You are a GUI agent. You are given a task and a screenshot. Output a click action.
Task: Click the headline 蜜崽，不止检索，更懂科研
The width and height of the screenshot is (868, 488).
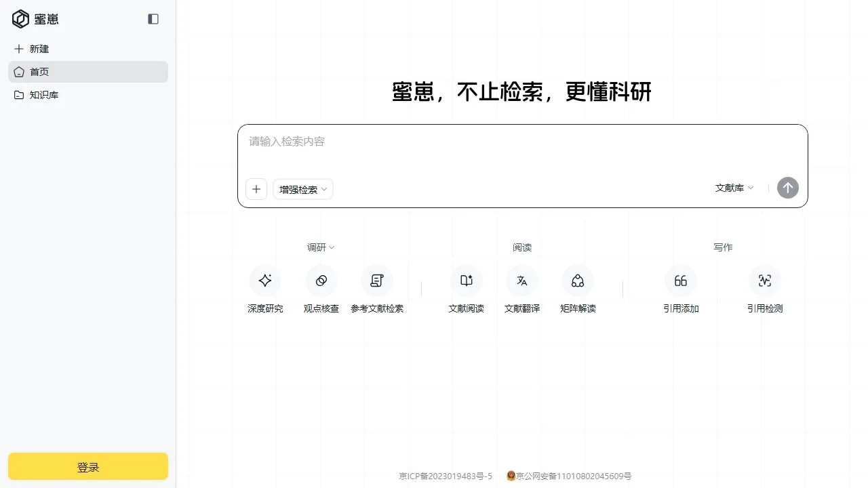(522, 92)
